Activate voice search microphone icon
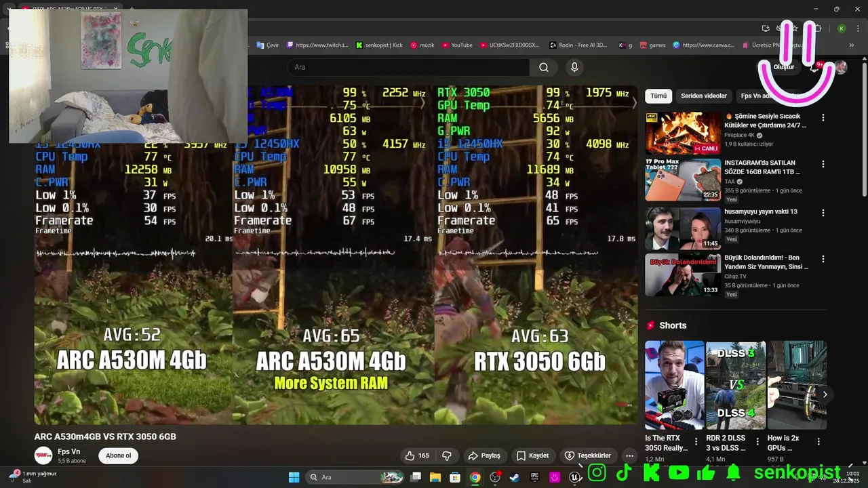Viewport: 868px width, 488px height. (x=574, y=67)
